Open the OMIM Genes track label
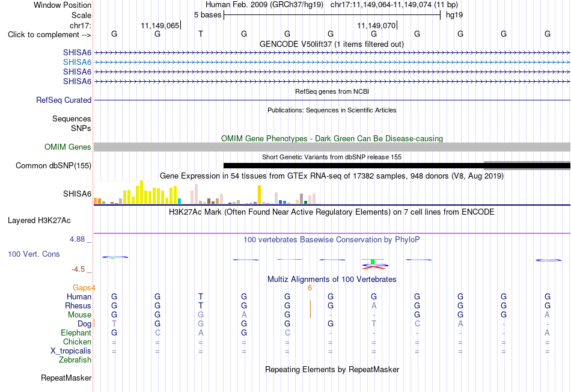This screenshot has width=571, height=392. pos(67,147)
